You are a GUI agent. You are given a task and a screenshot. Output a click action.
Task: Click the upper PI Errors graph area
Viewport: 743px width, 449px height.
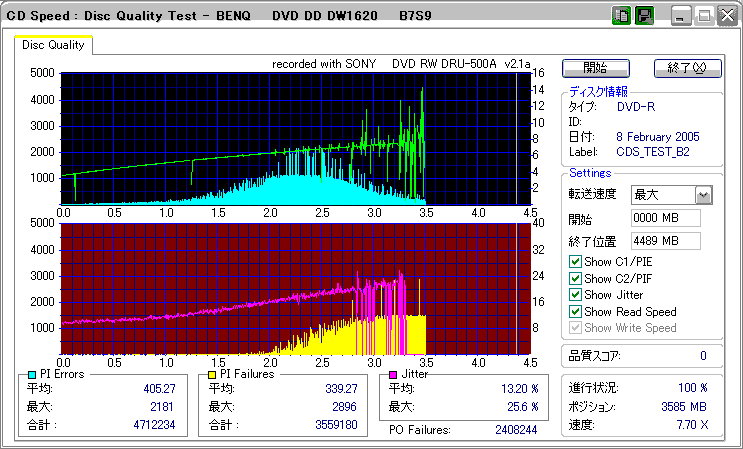(x=295, y=138)
